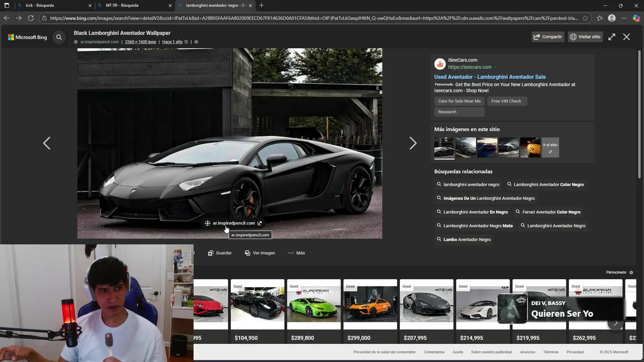Viewport: 644px width, 362px height.
Task: Open browser settings ellipsis menu
Action: [624, 18]
